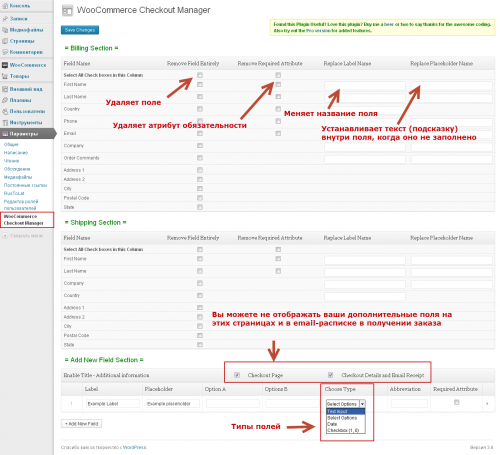Toggle Required Attribute checkbox for Example Label row
Image resolution: width=500 pixels, height=455 pixels.
[456, 402]
